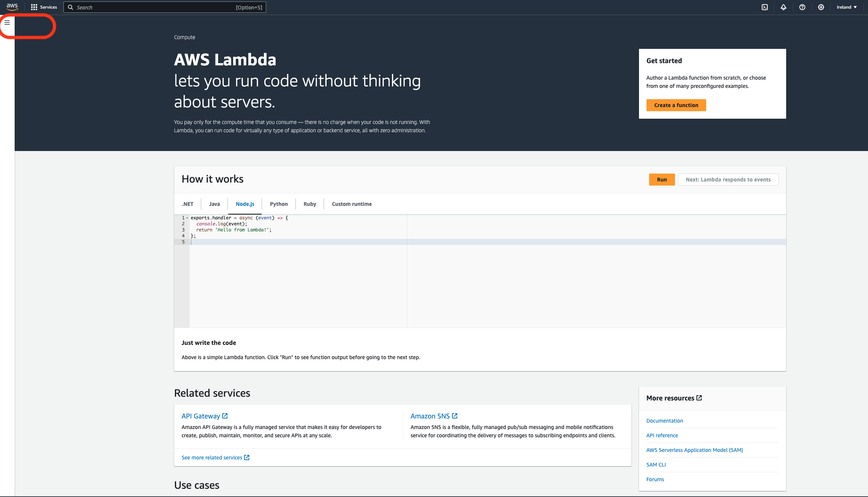
Task: Open the Forums link
Action: (x=655, y=479)
